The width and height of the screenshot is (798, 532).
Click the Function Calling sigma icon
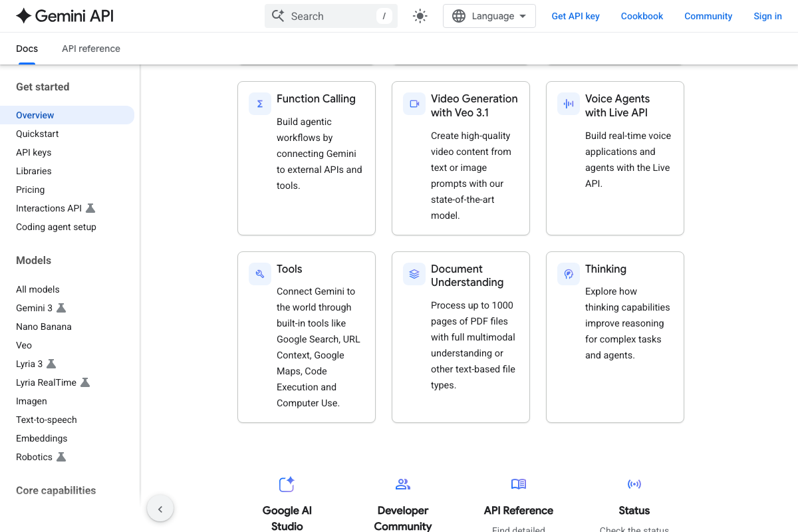[x=260, y=104]
